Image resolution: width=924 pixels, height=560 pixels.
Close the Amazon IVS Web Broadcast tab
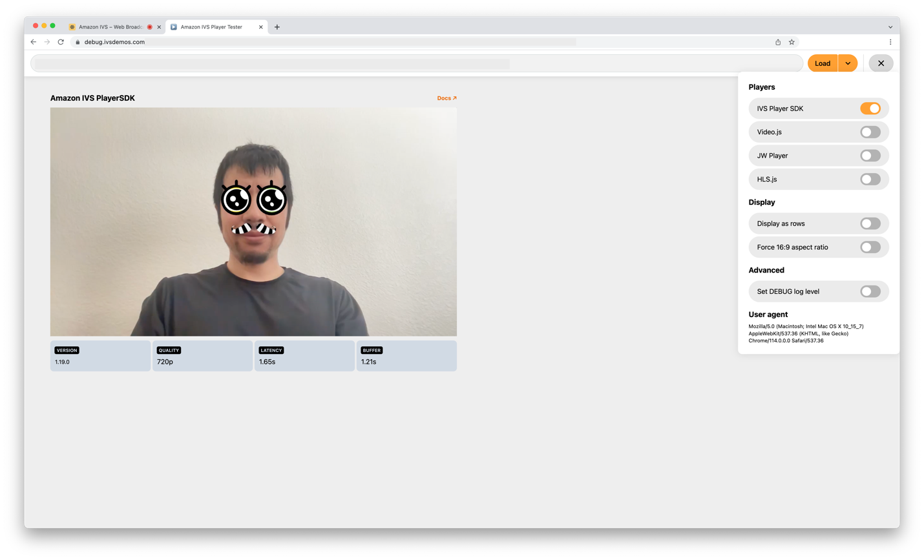coord(158,26)
